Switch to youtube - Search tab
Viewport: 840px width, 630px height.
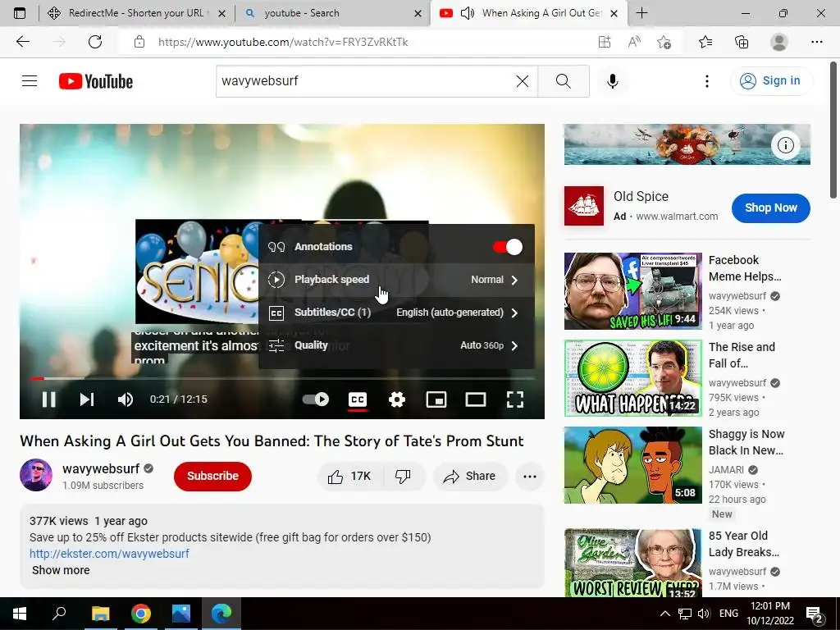pyautogui.click(x=332, y=13)
